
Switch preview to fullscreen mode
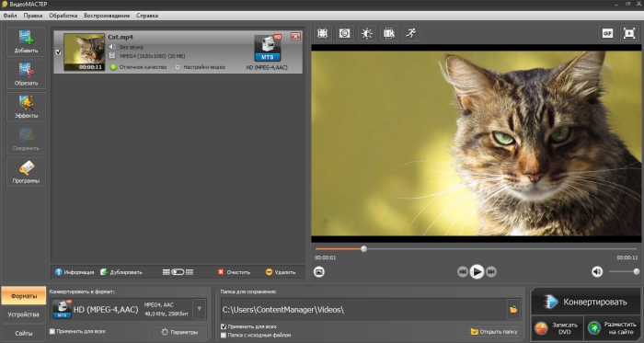pyautogui.click(x=629, y=34)
